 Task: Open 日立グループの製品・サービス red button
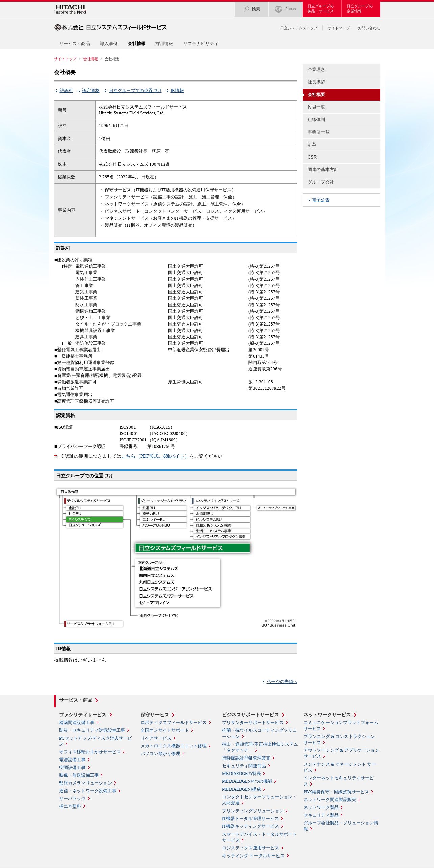[322, 9]
